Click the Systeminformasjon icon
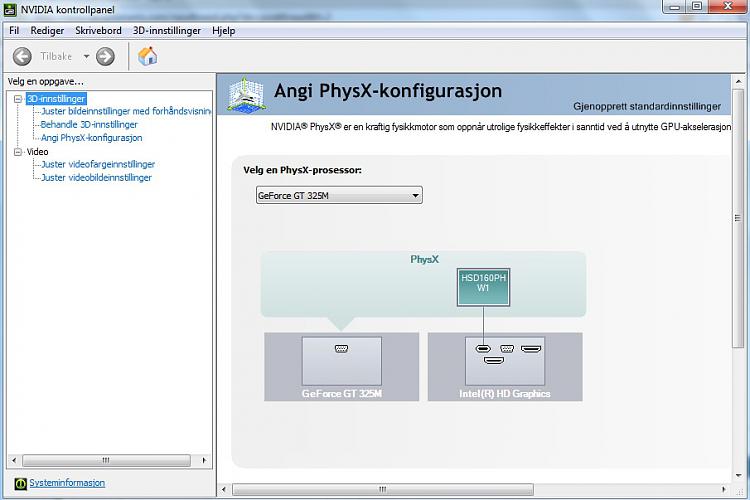 (20, 483)
